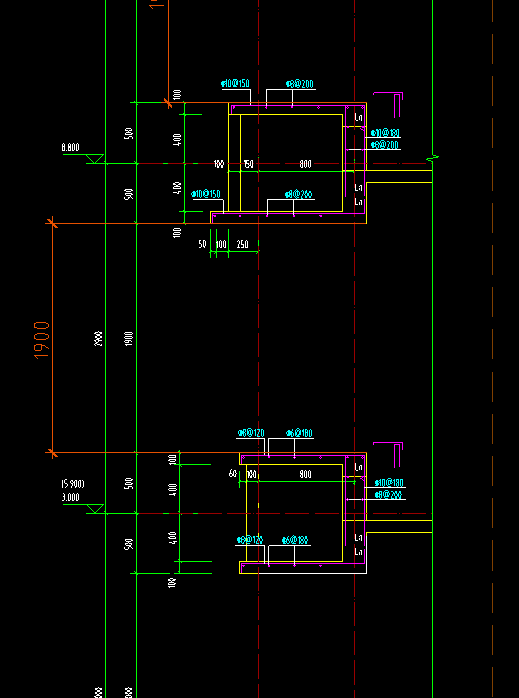Select φ8@200 rebar label above upper section
519x698 pixels.
(300, 84)
